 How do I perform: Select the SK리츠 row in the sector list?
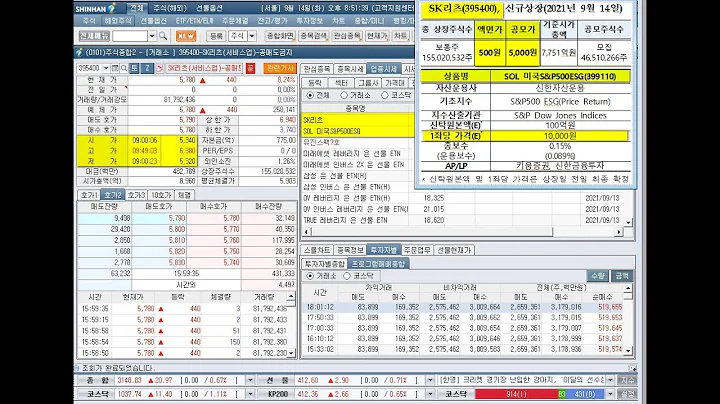click(356, 120)
